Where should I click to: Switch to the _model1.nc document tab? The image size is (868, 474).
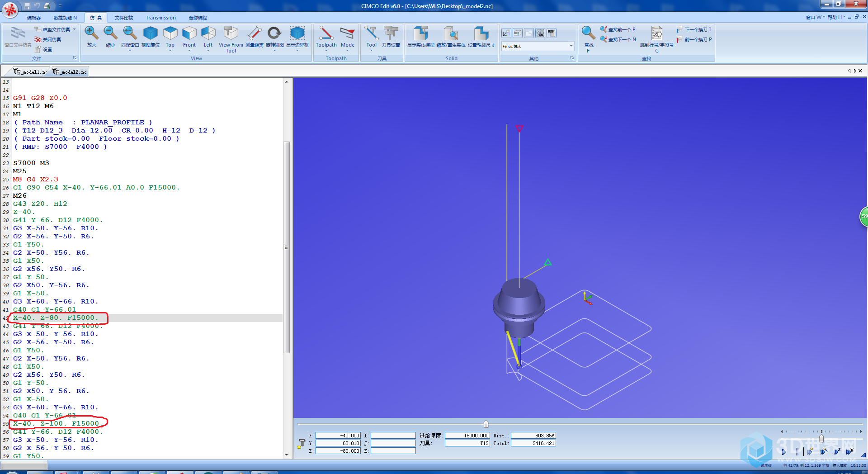pyautogui.click(x=30, y=71)
